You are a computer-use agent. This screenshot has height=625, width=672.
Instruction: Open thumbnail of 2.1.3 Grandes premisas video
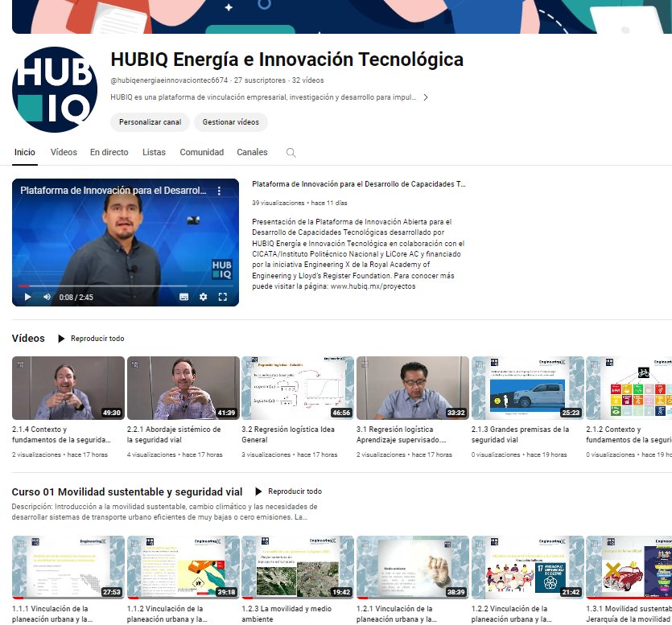coord(528,388)
